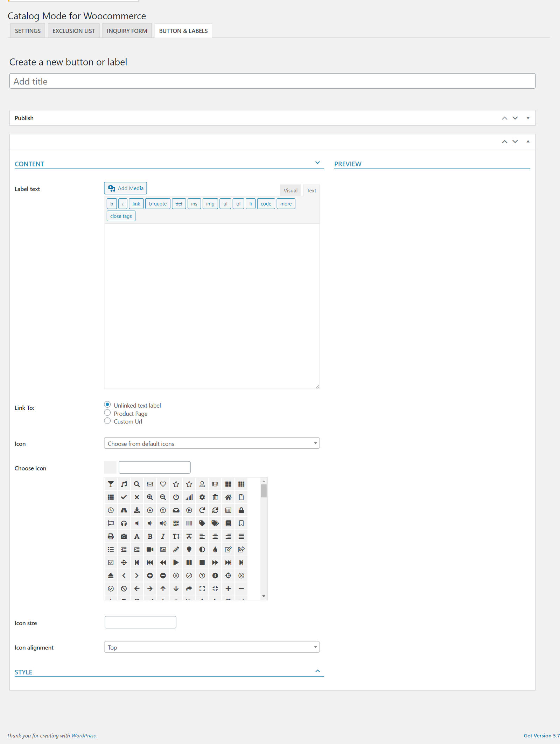Click the icon list scroll-down arrow
560x744 pixels.
tap(264, 596)
